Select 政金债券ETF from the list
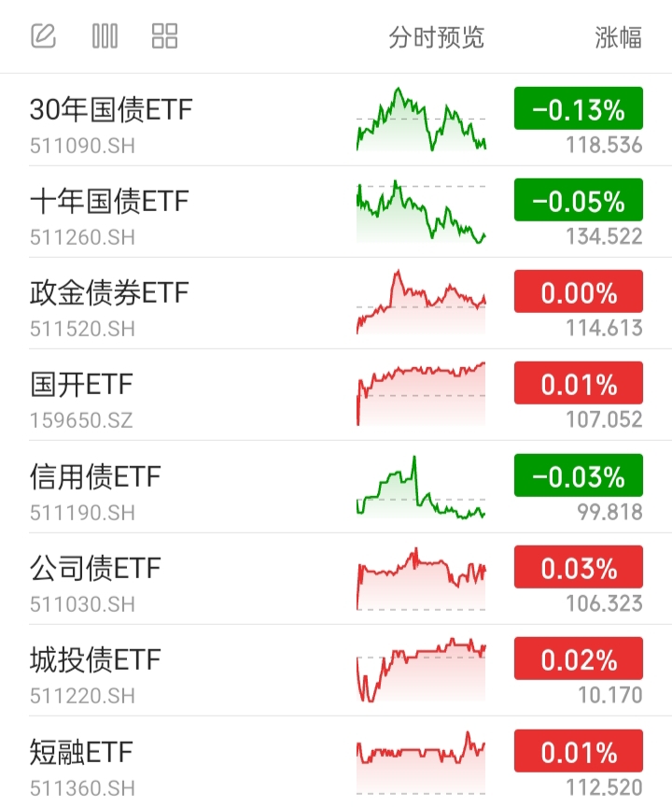The height and width of the screenshot is (807, 672). (109, 292)
